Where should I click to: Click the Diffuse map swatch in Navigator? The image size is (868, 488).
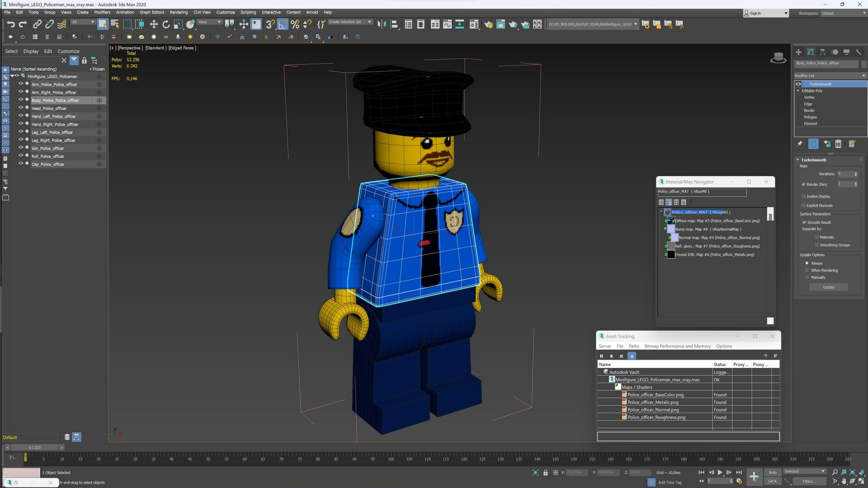click(x=671, y=221)
